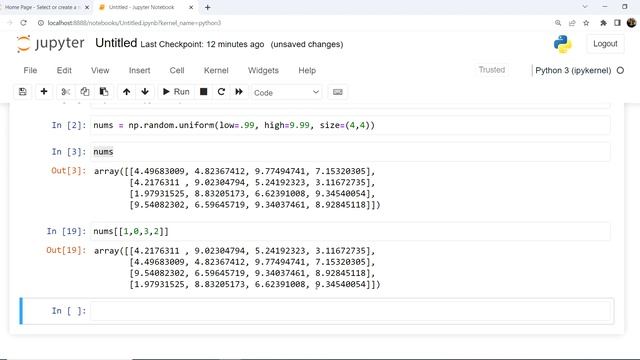Image resolution: width=640 pixels, height=360 pixels.
Task: Click the Out[19] array output text
Action: pos(237,267)
